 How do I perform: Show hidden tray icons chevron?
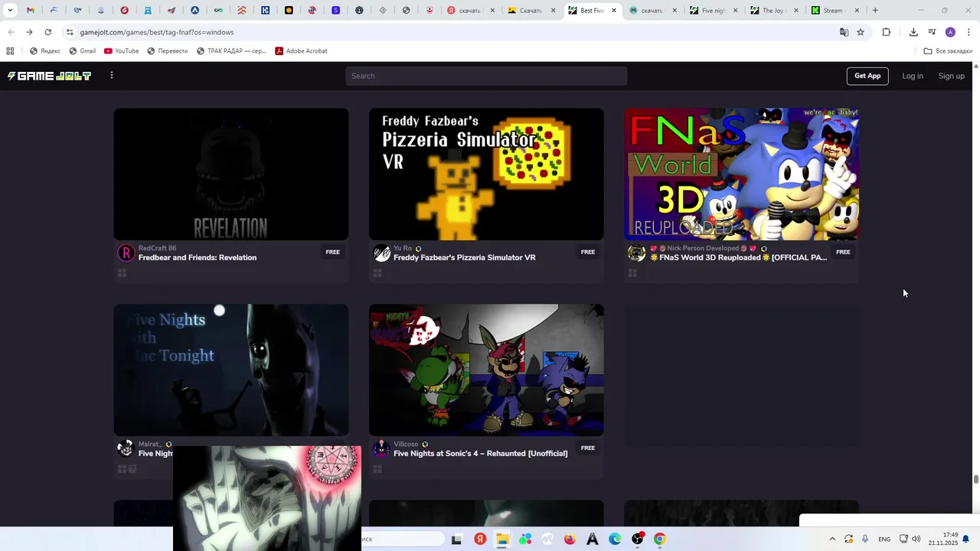tap(832, 540)
